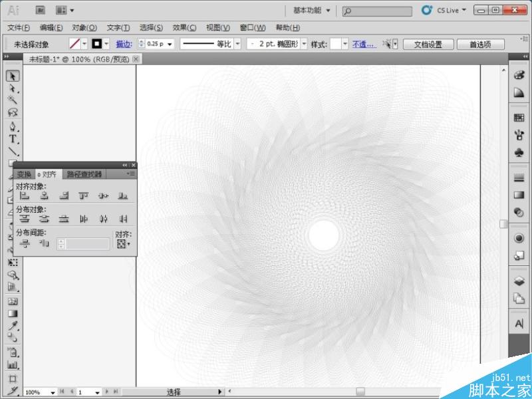Viewport: 532px width, 399px height.
Task: Switch to the 变换 tab
Action: (24, 174)
